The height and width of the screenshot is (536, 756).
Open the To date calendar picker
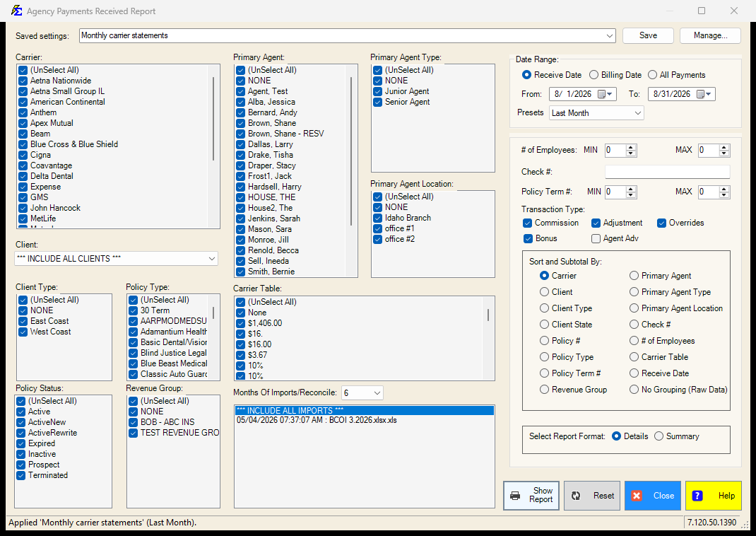(704, 94)
